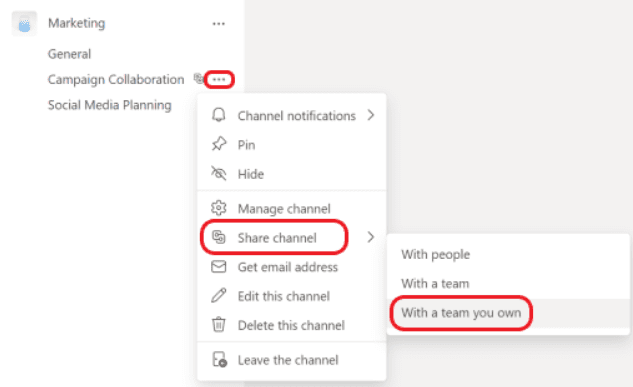Open the Marketing team more options ellipsis
633x387 pixels.
pos(218,24)
